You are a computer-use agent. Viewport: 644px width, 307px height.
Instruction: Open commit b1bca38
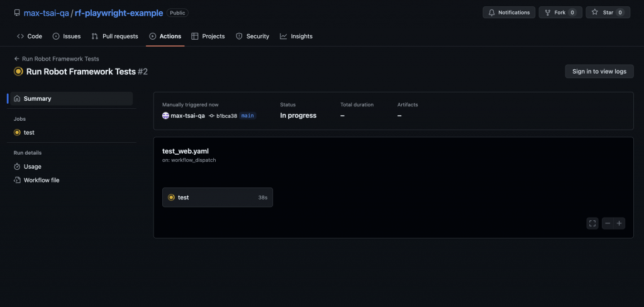(226, 116)
